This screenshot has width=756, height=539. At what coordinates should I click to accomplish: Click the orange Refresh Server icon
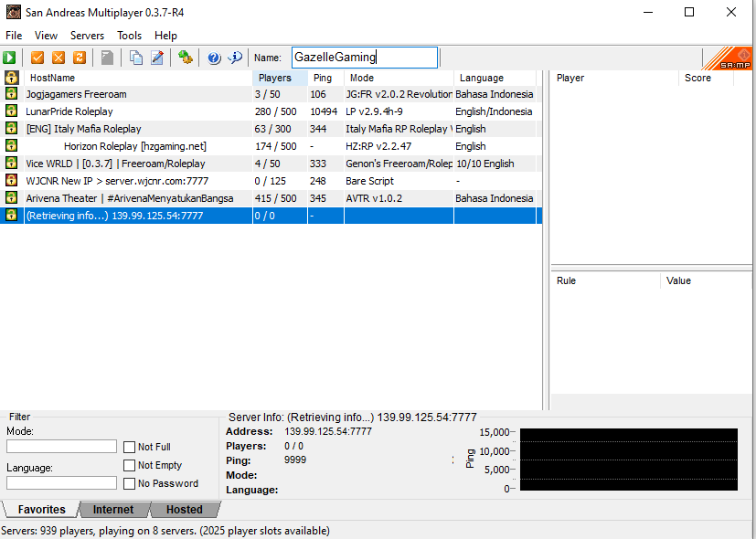click(80, 58)
